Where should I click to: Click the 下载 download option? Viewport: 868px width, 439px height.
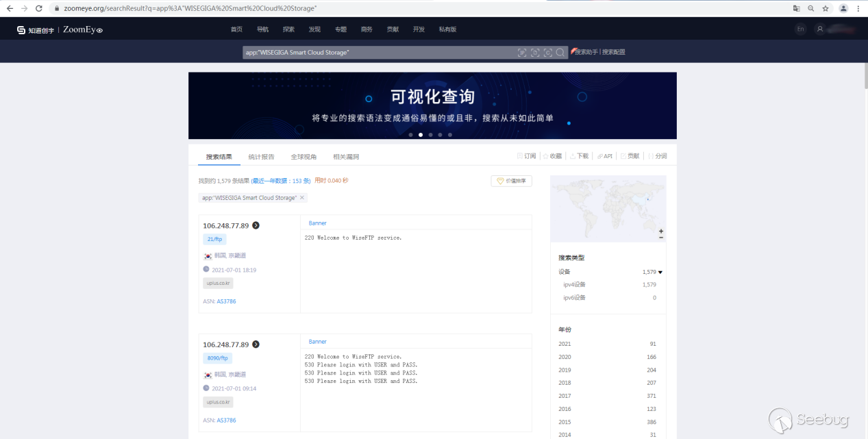click(x=579, y=156)
